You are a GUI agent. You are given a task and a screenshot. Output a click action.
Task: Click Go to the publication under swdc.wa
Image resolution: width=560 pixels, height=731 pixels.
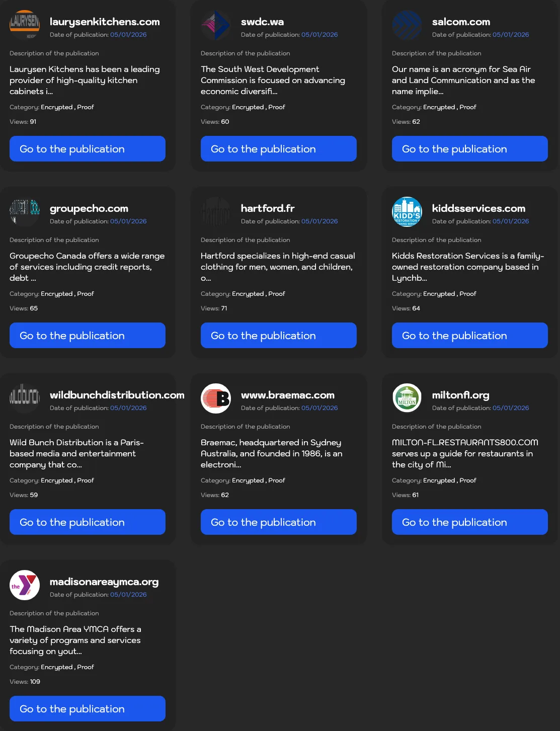(278, 148)
